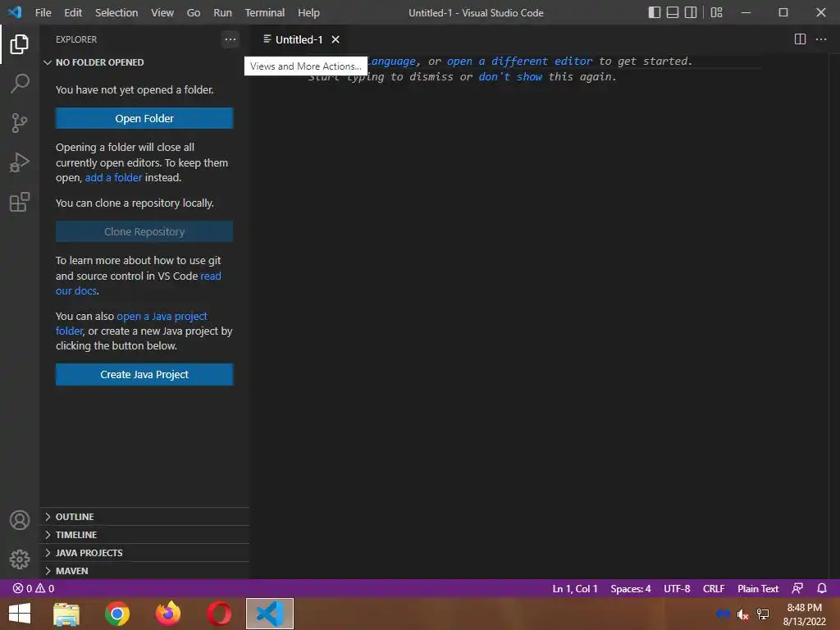Launch Google Chrome from the taskbar
The width and height of the screenshot is (840, 630).
(116, 614)
